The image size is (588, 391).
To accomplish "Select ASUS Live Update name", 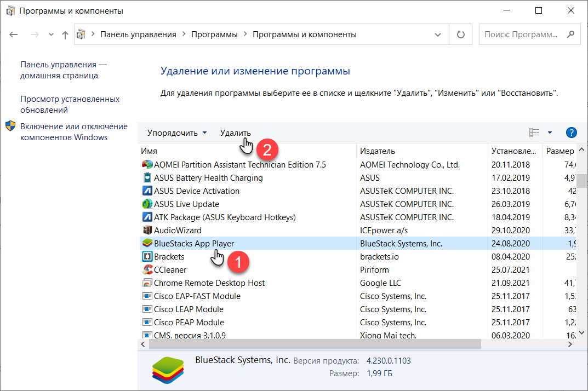I will [186, 204].
